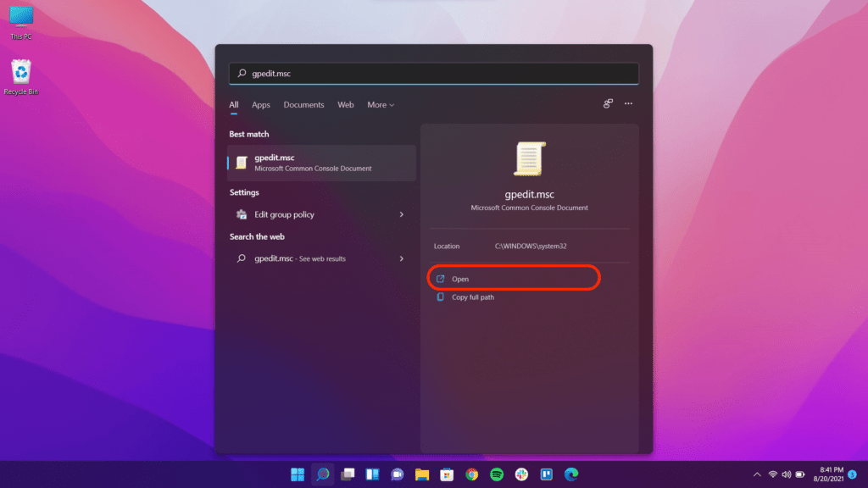Expand the More filter dropdown

381,104
